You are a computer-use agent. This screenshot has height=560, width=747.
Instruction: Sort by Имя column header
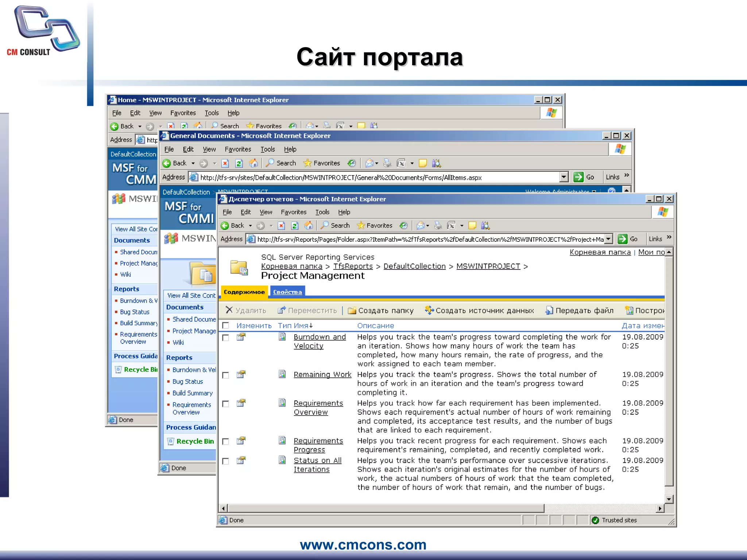[303, 326]
